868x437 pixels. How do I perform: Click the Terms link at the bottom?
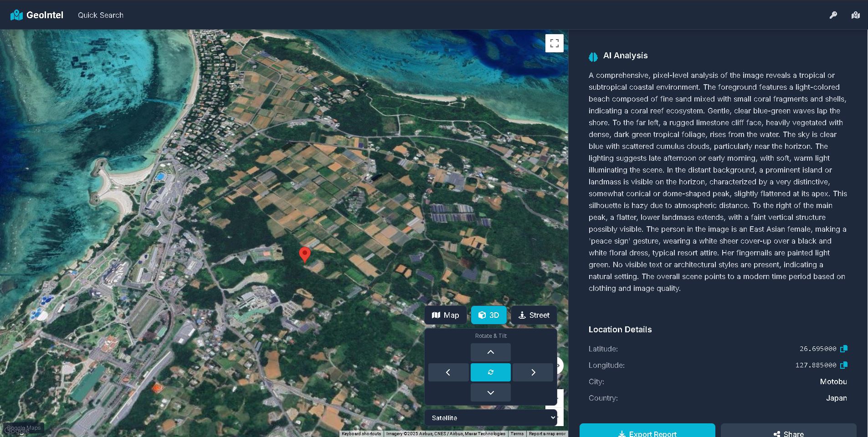[x=517, y=434]
